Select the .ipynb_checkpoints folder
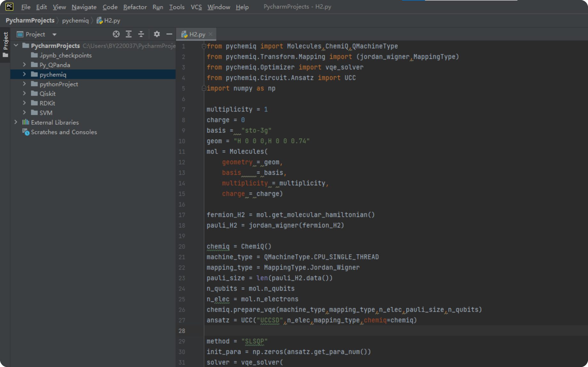Viewport: 588px width, 367px height. tap(65, 55)
